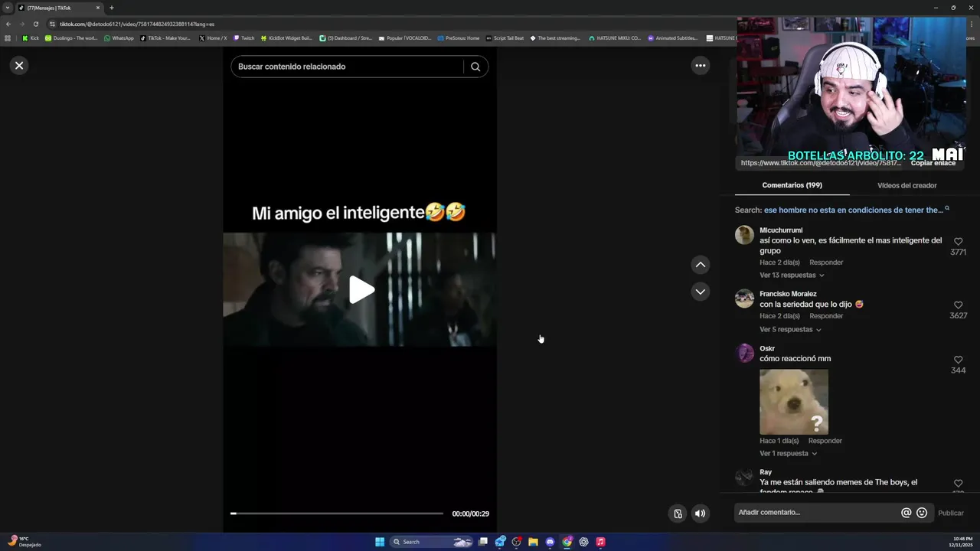
Task: Open the three-dots more options menu
Action: (x=700, y=66)
